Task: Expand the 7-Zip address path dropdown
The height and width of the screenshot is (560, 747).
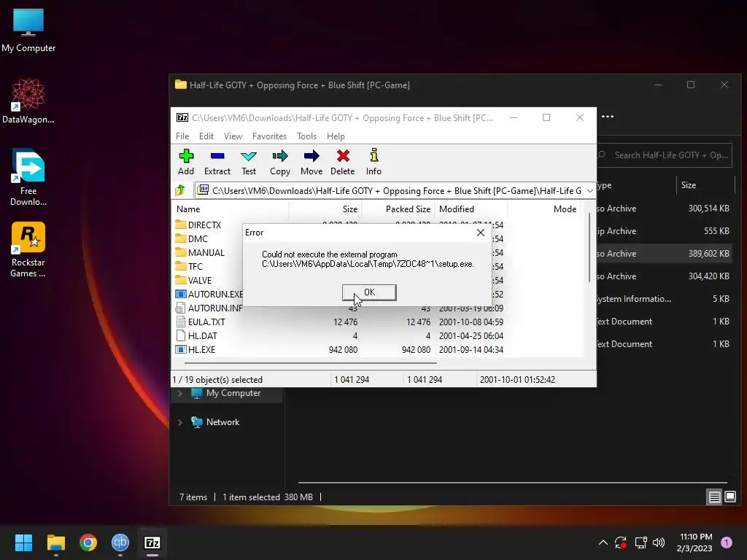Action: [589, 191]
